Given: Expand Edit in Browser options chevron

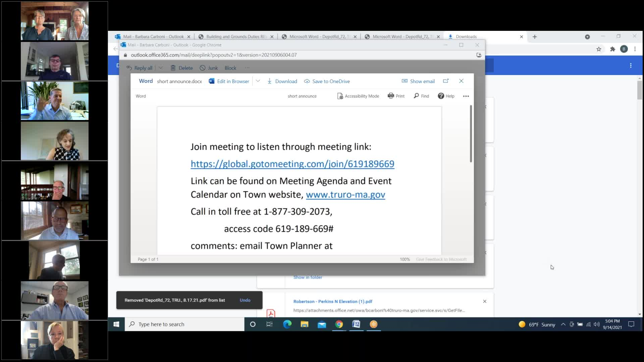Looking at the screenshot, I should pos(258,81).
